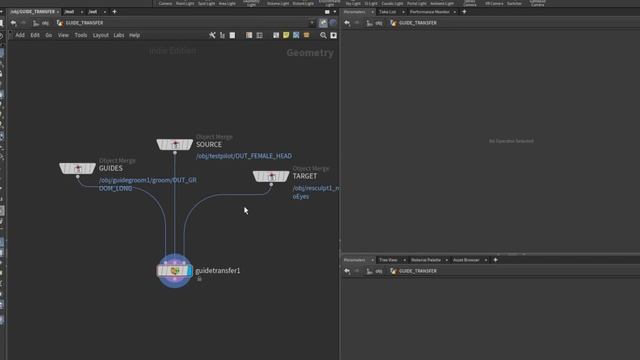Viewport: 640px width, 360px height.
Task: Add a new tab in upper right pane
Action: (464, 12)
